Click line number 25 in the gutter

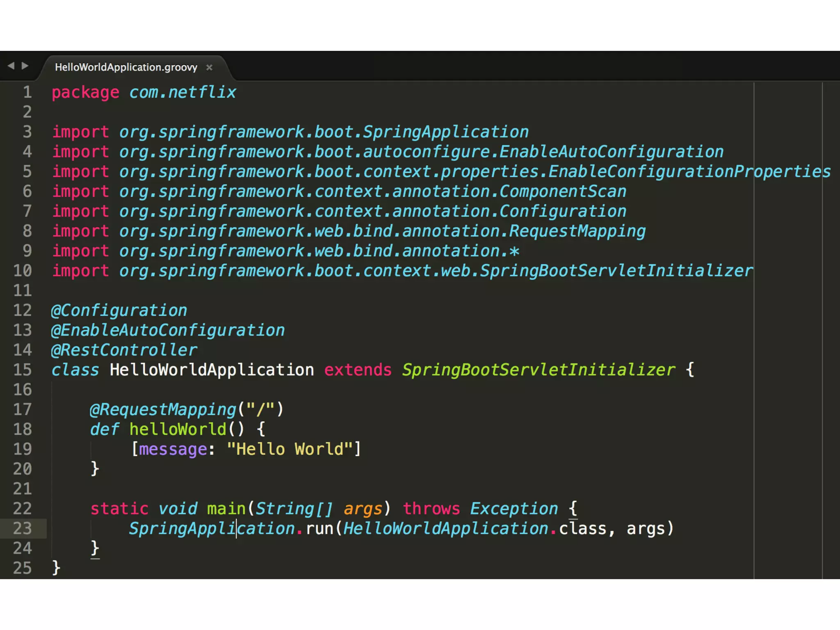pos(23,568)
